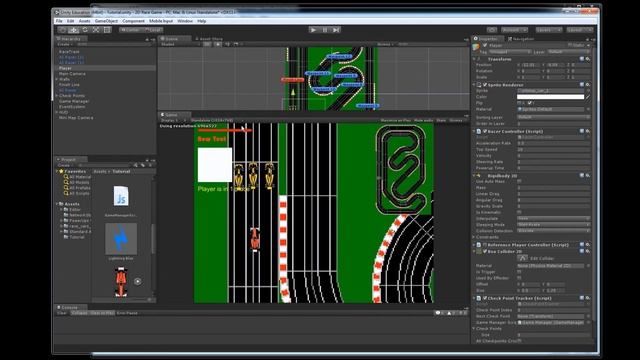
Task: Select the red race car sprite asset
Action: pyautogui.click(x=121, y=282)
